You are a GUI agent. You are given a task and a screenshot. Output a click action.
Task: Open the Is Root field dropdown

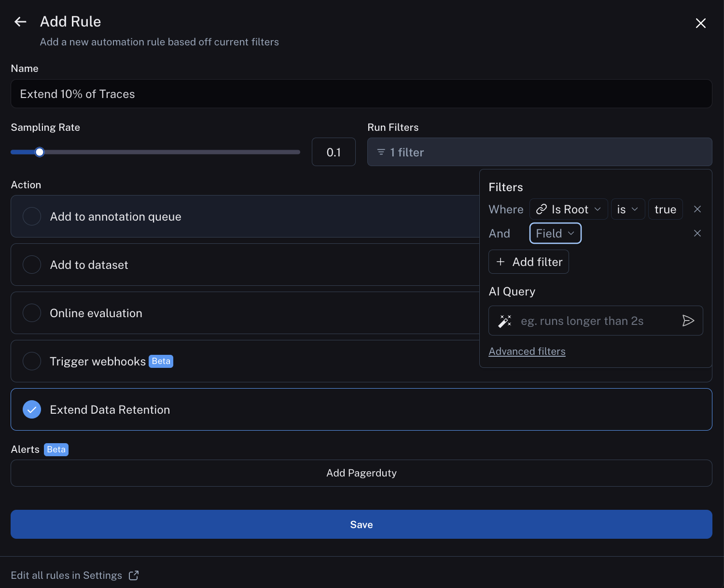pyautogui.click(x=568, y=209)
